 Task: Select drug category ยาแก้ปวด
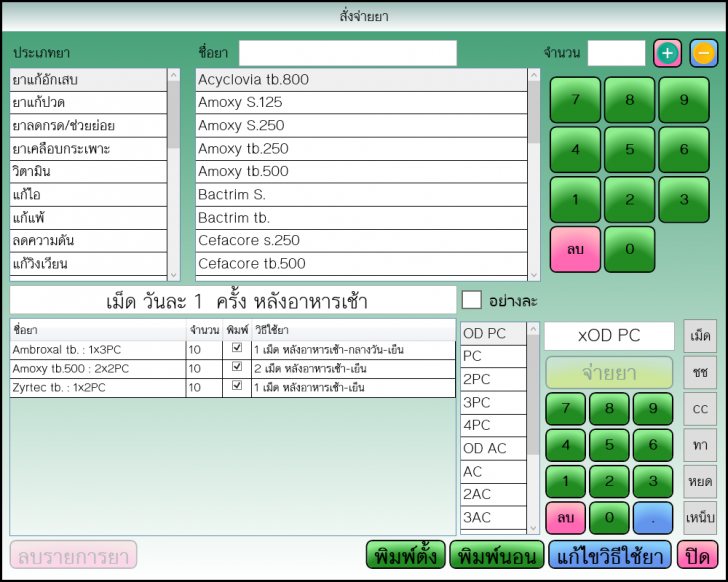[x=88, y=103]
